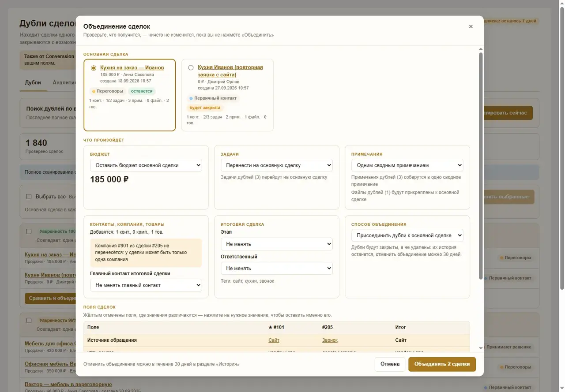Click the Итог column header
The width and height of the screenshot is (565, 392).
[400, 327]
